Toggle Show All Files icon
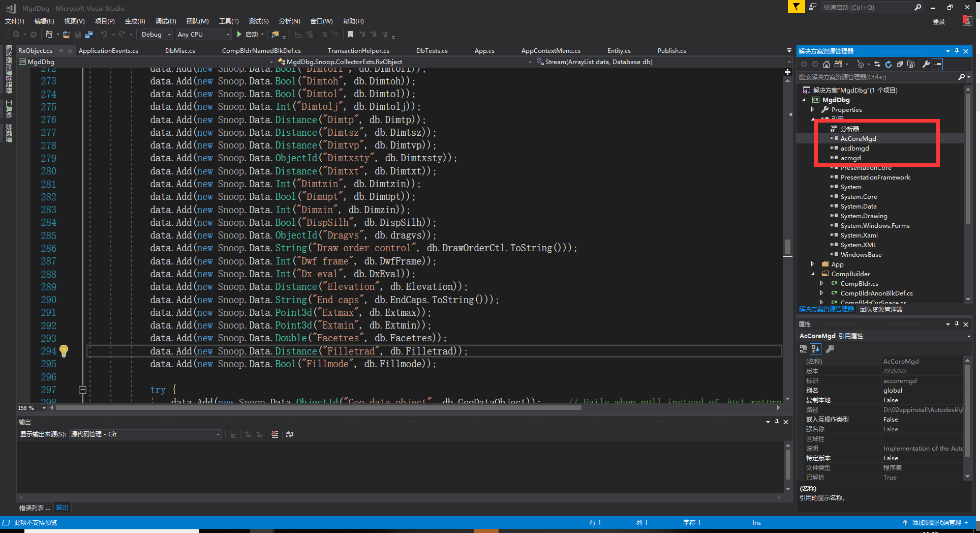The width and height of the screenshot is (980, 533). (x=911, y=64)
